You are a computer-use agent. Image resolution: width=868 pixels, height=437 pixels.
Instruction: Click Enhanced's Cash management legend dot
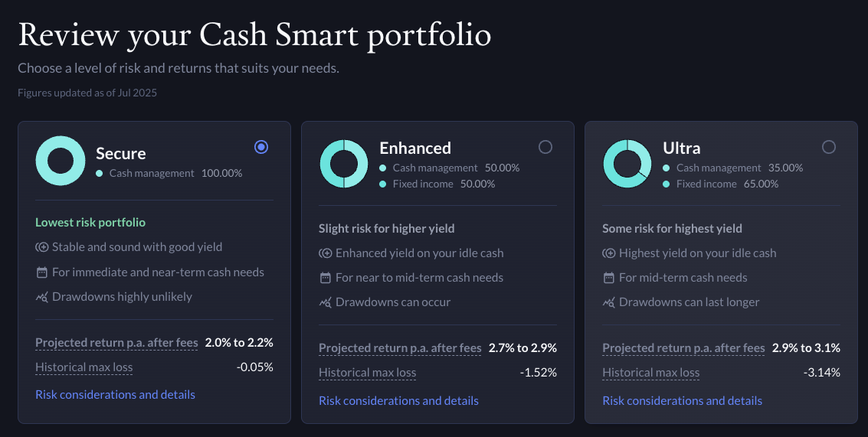383,168
